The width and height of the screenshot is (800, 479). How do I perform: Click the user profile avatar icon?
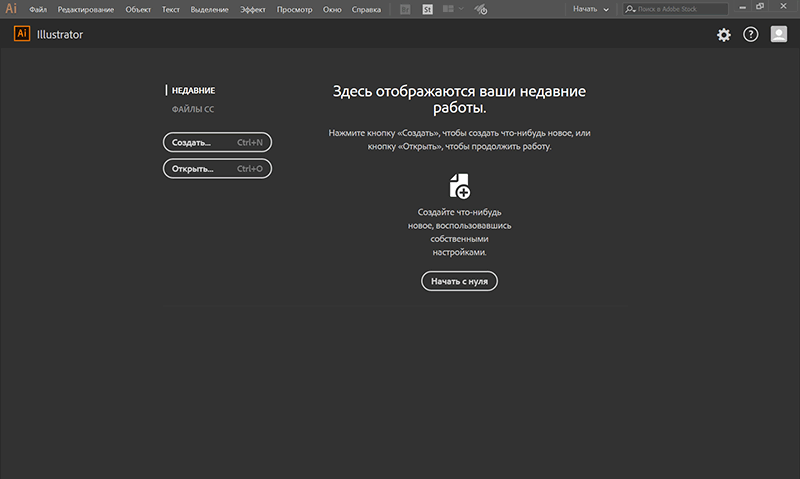tap(779, 34)
